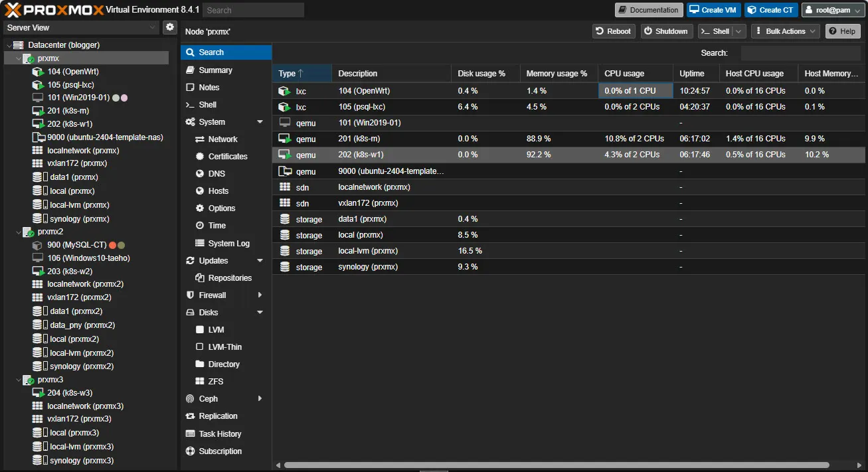The width and height of the screenshot is (868, 472).
Task: Expand the Firewall section arrow
Action: [x=260, y=295]
